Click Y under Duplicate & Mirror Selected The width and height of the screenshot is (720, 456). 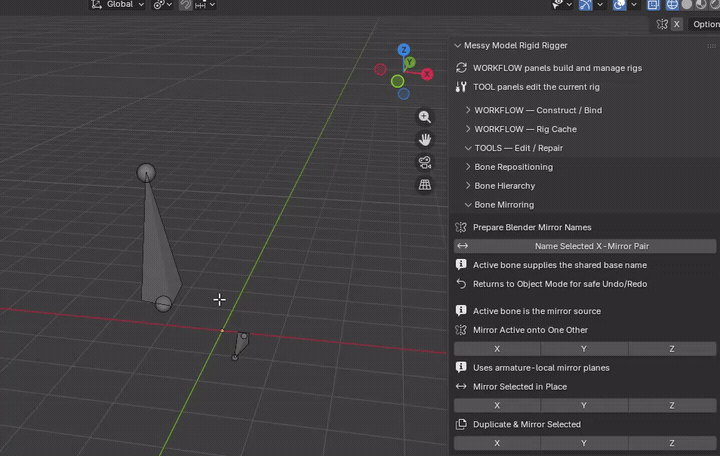pos(585,443)
